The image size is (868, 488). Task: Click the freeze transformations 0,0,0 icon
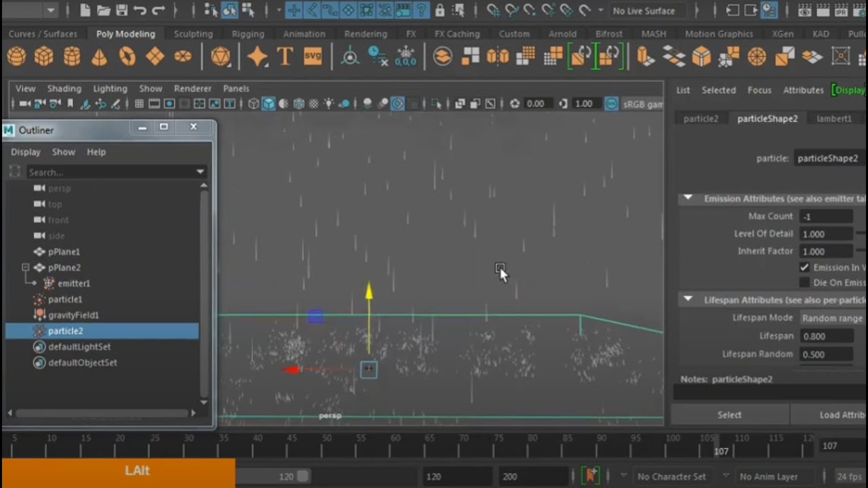coord(406,56)
